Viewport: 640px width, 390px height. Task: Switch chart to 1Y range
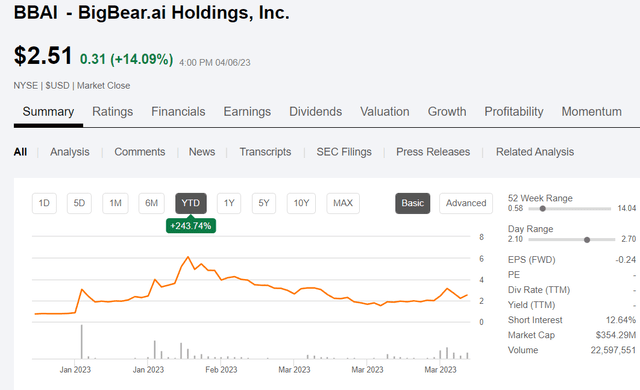click(229, 203)
